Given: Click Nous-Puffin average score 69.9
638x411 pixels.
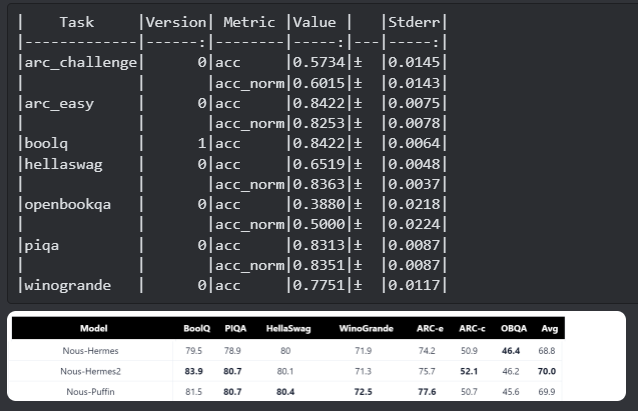Looking at the screenshot, I should click(x=547, y=391).
